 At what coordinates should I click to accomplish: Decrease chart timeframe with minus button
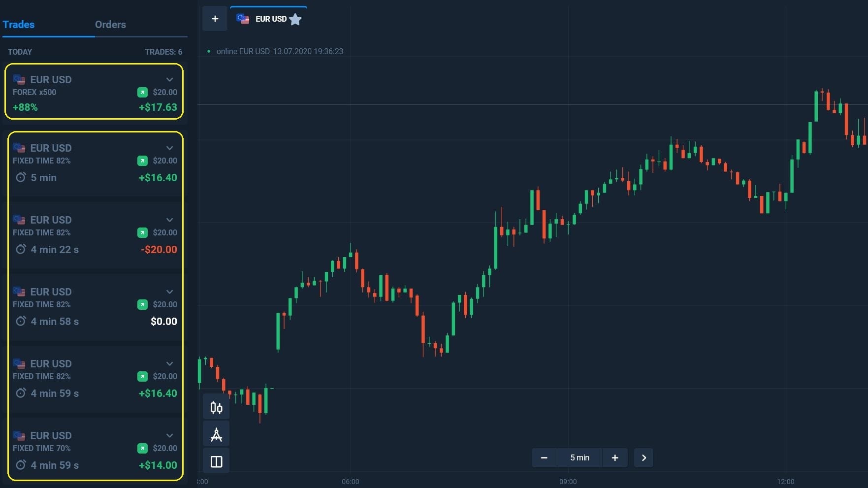coord(544,457)
